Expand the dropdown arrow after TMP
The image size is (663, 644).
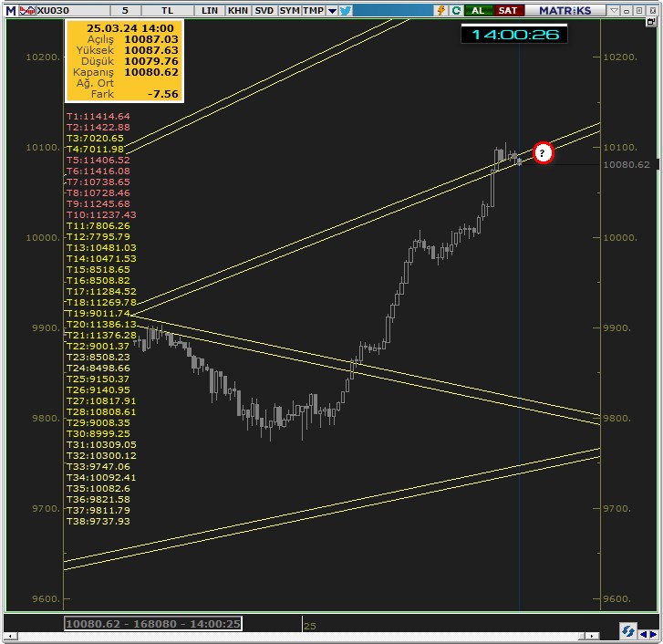point(332,11)
